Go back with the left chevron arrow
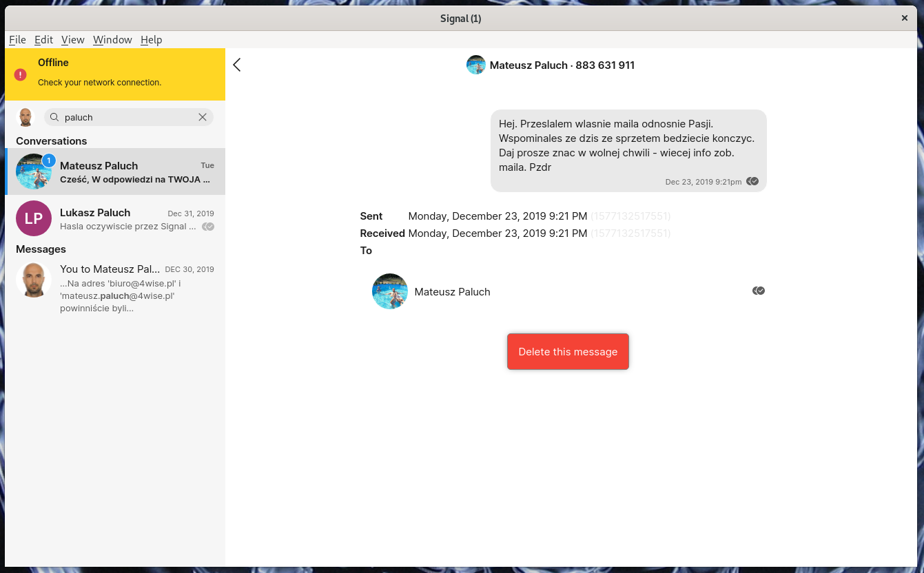 237,65
